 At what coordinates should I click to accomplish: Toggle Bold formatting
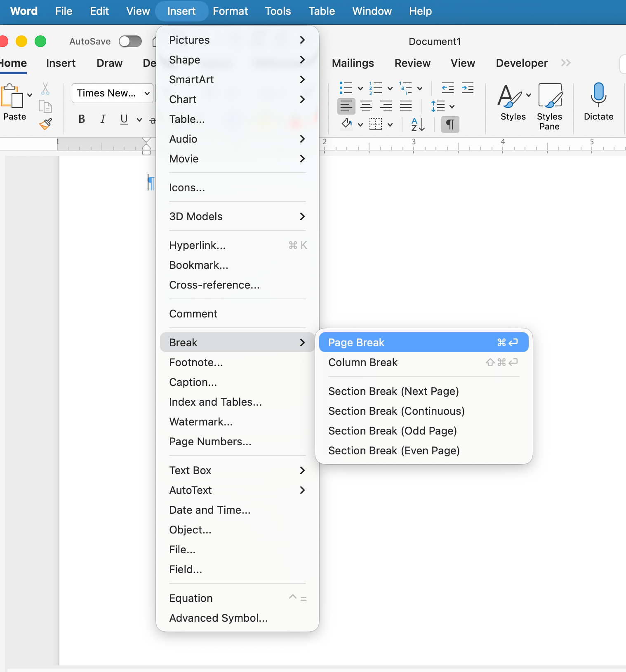tap(82, 119)
